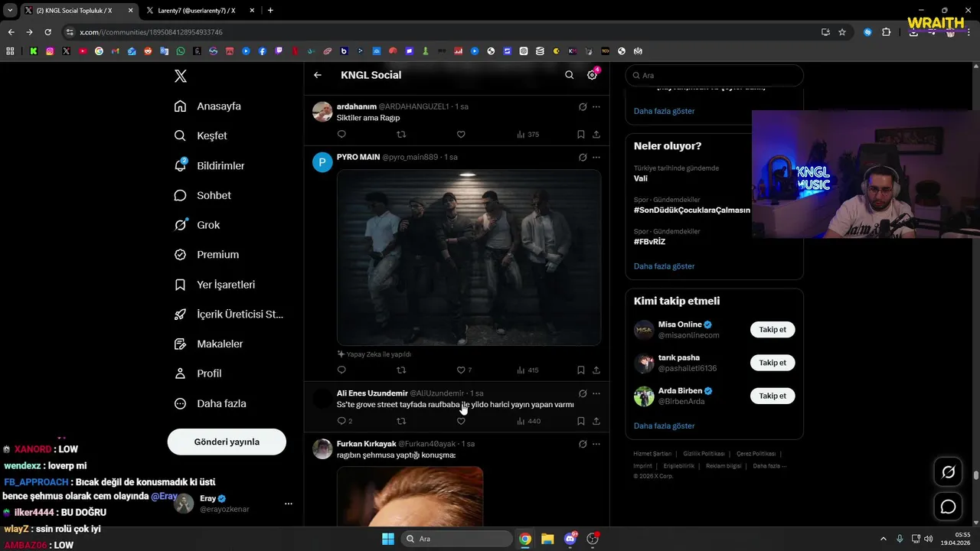
Task: Reload the page
Action: tap(47, 32)
